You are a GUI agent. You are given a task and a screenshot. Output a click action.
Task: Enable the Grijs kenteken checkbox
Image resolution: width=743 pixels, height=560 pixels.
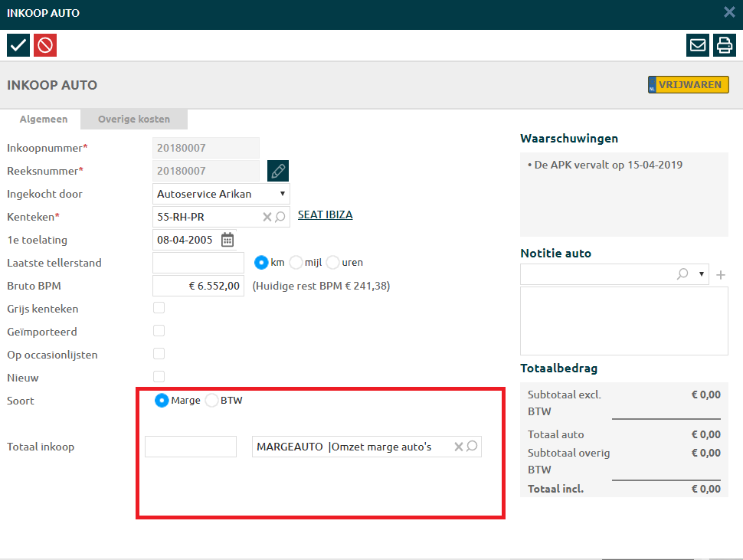pos(159,308)
